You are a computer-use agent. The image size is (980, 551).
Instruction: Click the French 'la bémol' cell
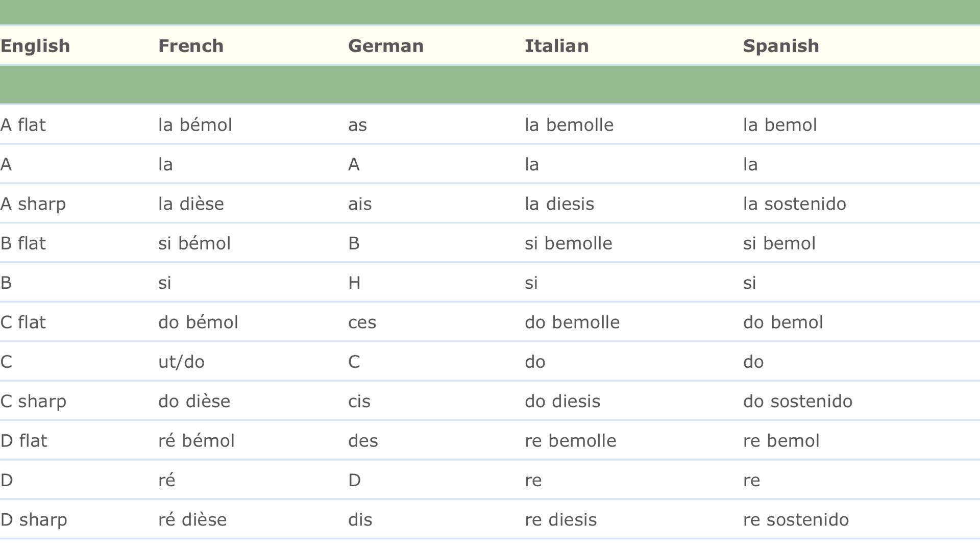[195, 125]
